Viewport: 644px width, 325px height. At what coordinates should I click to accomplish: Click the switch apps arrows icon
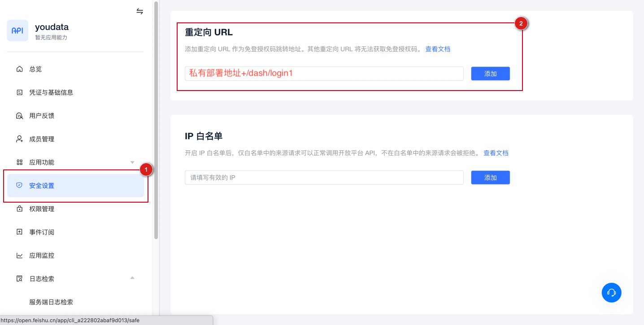(x=139, y=11)
